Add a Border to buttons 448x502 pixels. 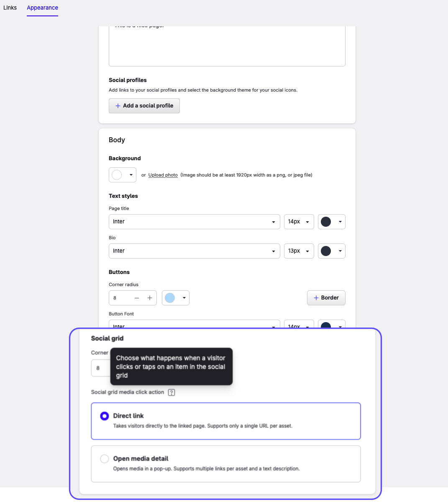click(326, 298)
